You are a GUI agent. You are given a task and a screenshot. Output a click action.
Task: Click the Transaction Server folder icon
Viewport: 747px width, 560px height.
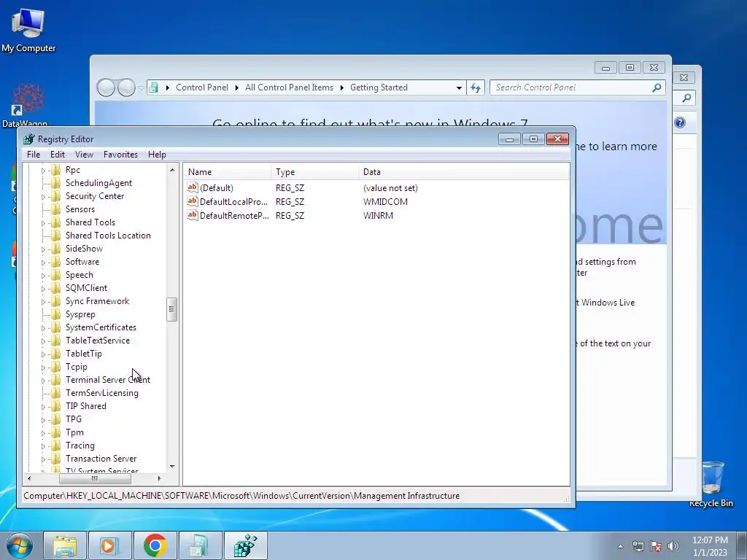pos(55,459)
